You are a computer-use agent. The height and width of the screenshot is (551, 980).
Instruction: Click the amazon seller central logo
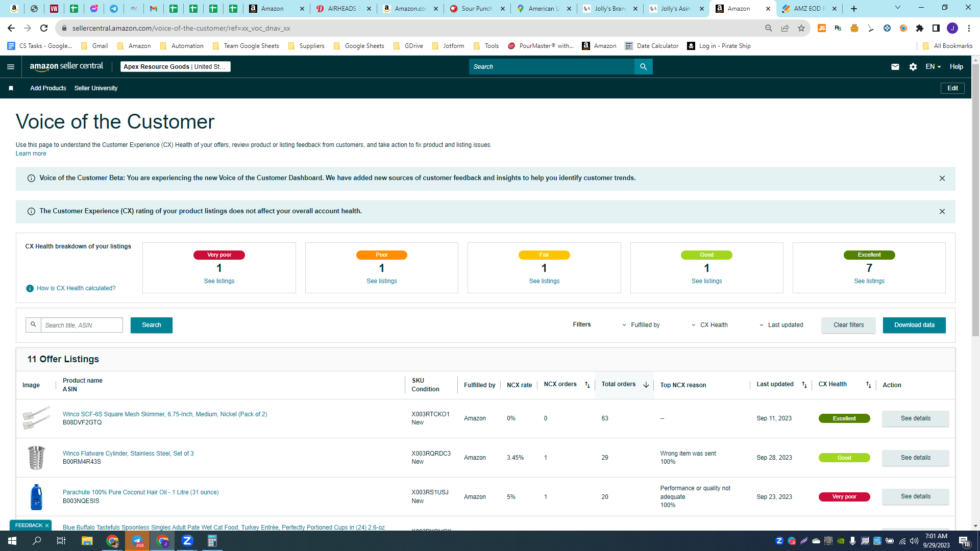coord(66,66)
